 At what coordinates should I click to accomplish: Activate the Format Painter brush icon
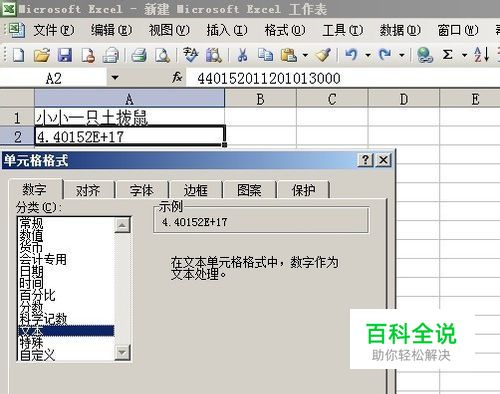coord(323,55)
